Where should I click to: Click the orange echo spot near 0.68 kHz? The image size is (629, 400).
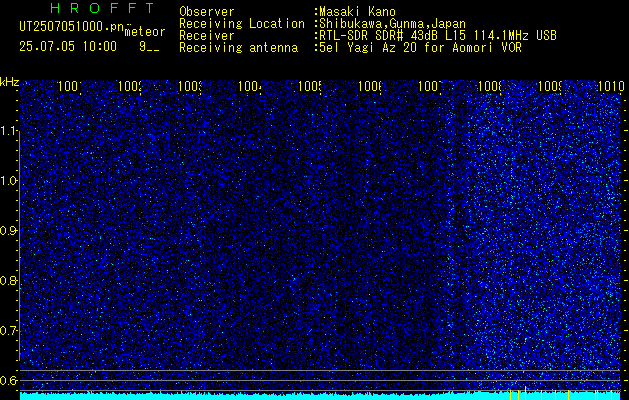(526, 339)
